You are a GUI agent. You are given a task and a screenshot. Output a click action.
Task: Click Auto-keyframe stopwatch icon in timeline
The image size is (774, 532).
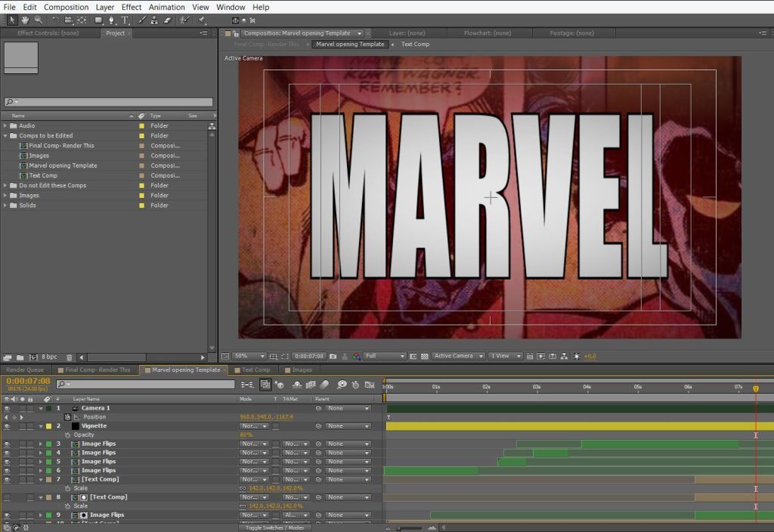pyautogui.click(x=355, y=385)
